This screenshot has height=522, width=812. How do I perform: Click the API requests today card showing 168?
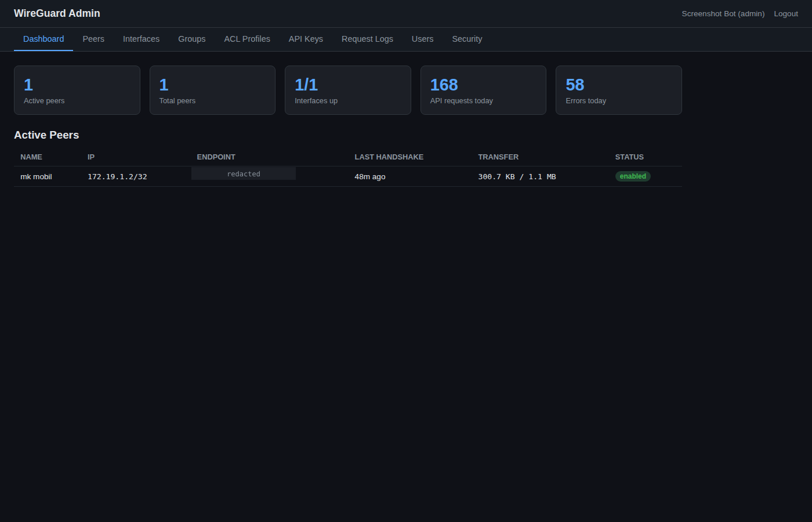[483, 90]
